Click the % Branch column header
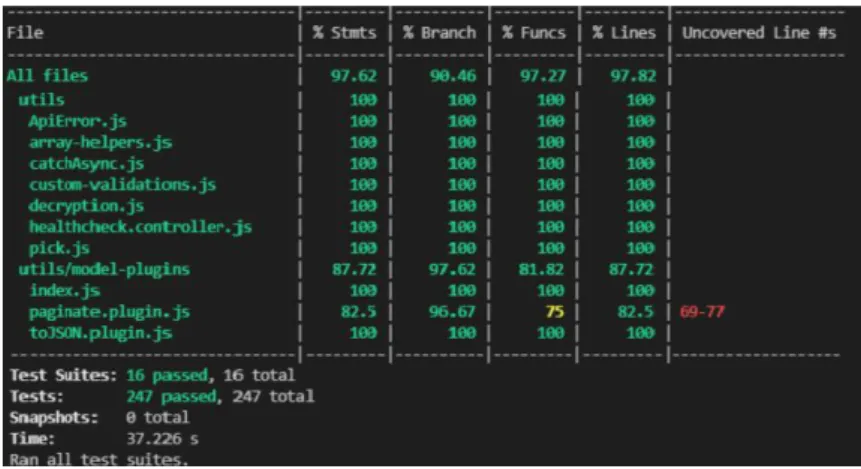The image size is (861, 469). pyautogui.click(x=439, y=33)
